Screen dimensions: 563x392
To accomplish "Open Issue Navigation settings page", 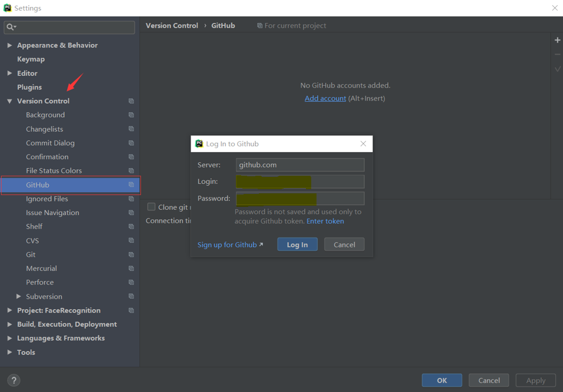I will 52,213.
